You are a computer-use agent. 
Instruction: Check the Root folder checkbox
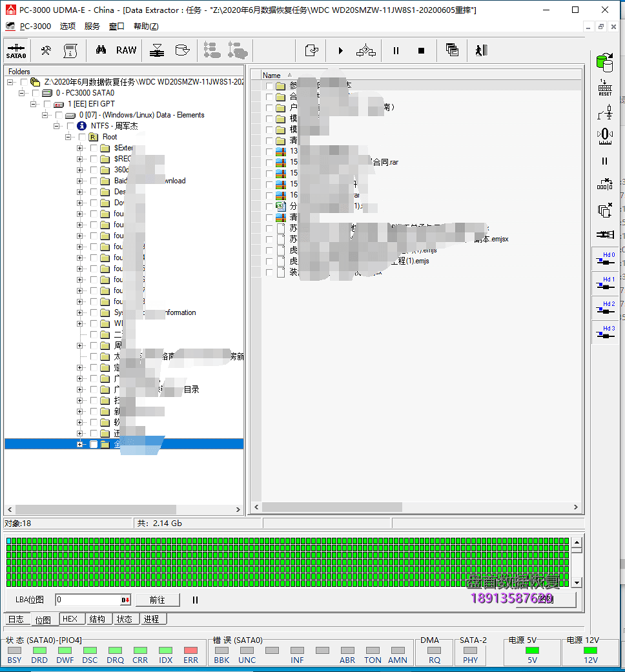82,137
